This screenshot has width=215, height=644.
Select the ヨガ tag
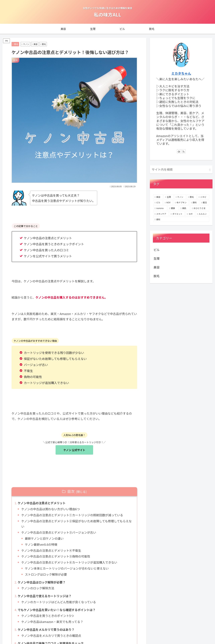(x=190, y=214)
